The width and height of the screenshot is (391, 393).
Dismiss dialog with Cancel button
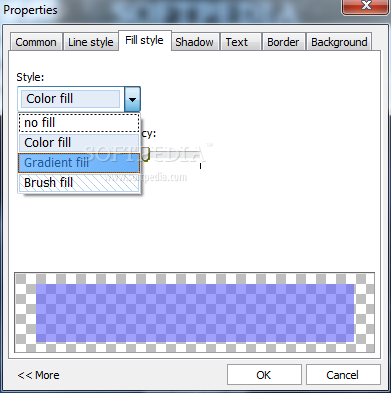[x=343, y=375]
